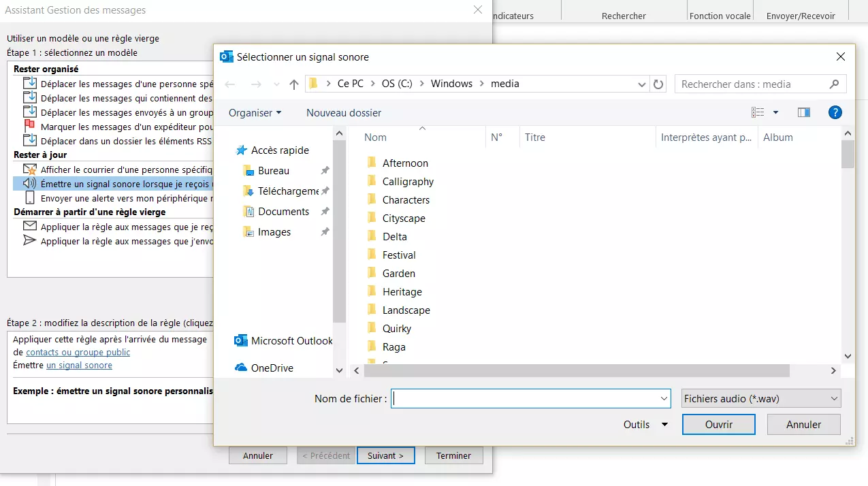Open view options dropdown arrow

tap(775, 112)
